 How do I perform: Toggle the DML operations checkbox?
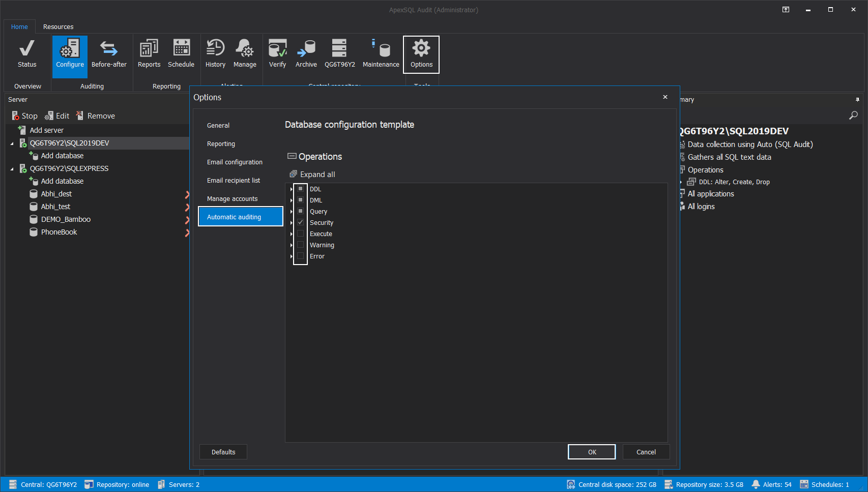click(x=301, y=200)
